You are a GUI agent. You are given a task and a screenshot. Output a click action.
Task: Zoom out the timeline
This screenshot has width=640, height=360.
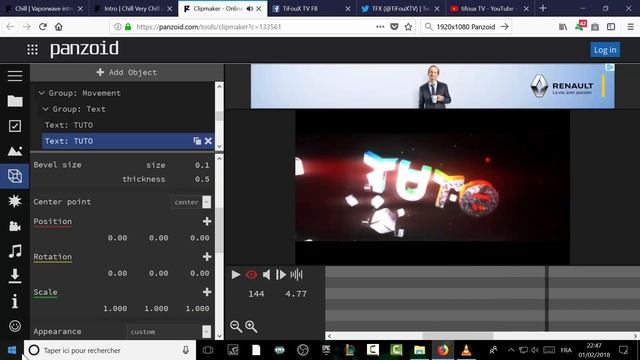coord(236,326)
